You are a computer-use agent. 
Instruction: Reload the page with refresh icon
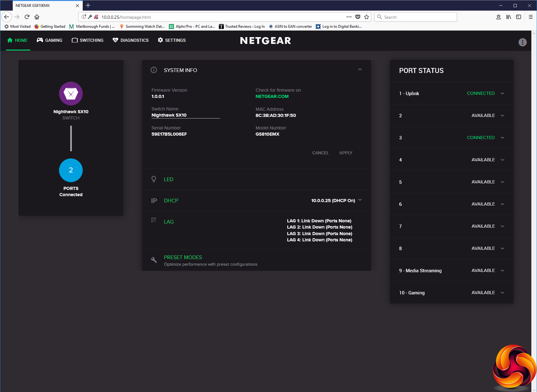tap(27, 17)
